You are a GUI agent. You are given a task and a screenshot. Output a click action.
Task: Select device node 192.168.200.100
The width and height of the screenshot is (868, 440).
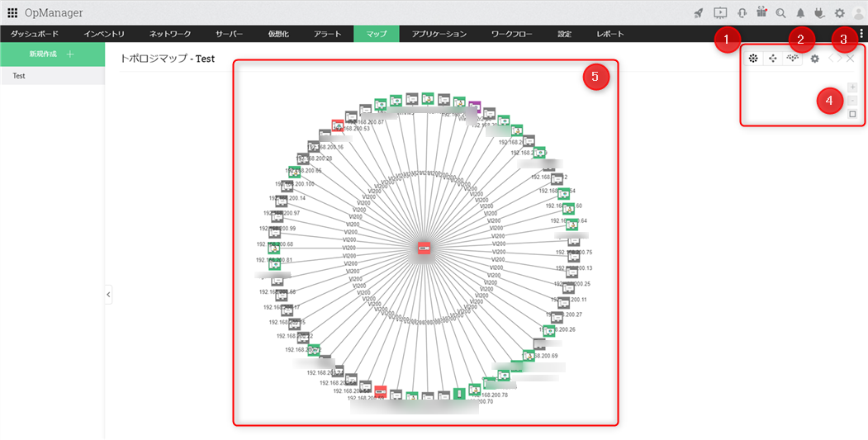pyautogui.click(x=288, y=187)
